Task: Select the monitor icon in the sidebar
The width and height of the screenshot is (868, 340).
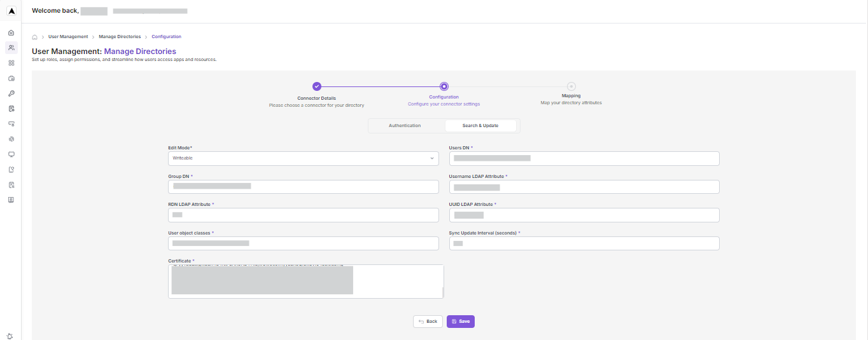Action: (11, 154)
